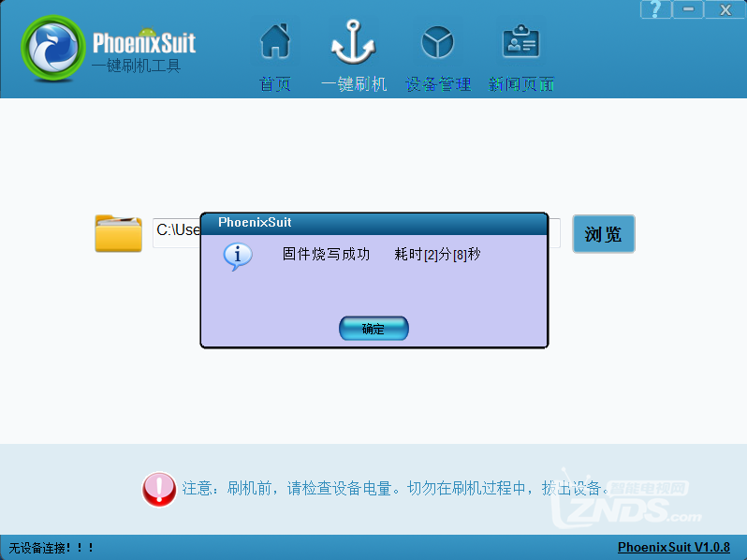Switch to the 首页 tab label
The image size is (747, 560).
(x=274, y=84)
